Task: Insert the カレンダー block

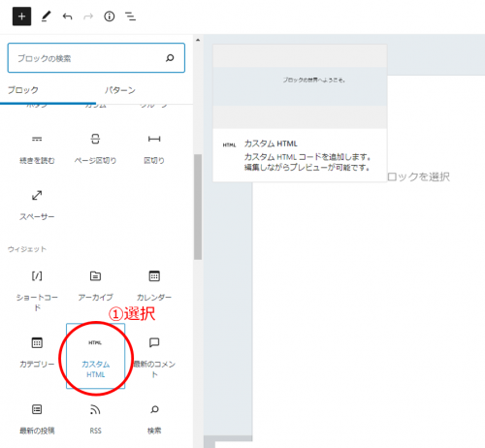Action: pyautogui.click(x=154, y=286)
